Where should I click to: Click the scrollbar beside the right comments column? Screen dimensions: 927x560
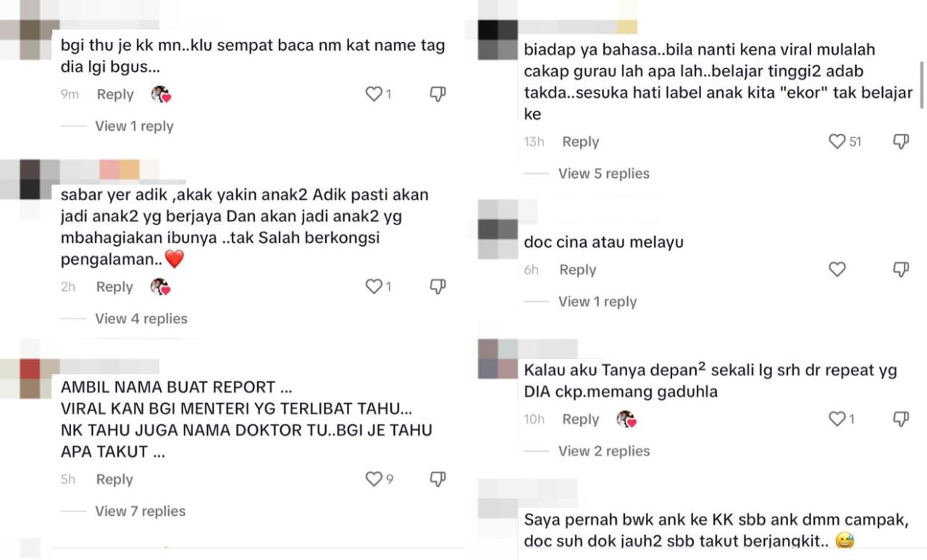pyautogui.click(x=920, y=86)
